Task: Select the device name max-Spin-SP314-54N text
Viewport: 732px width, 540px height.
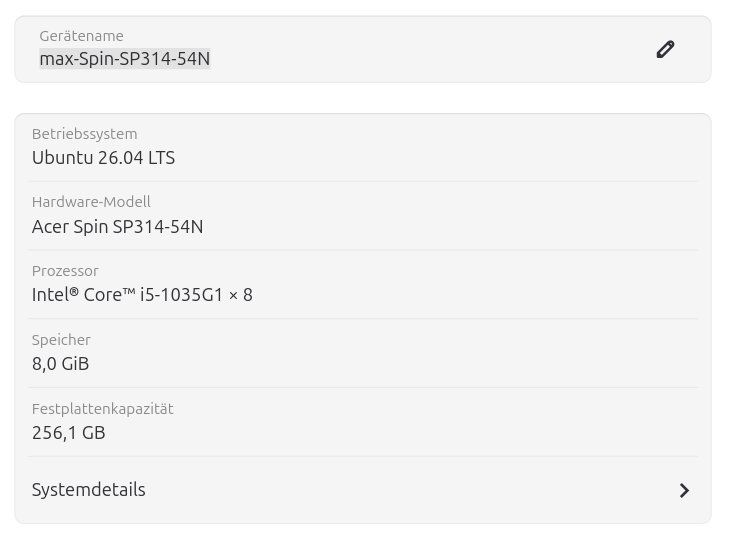Action: (x=125, y=59)
